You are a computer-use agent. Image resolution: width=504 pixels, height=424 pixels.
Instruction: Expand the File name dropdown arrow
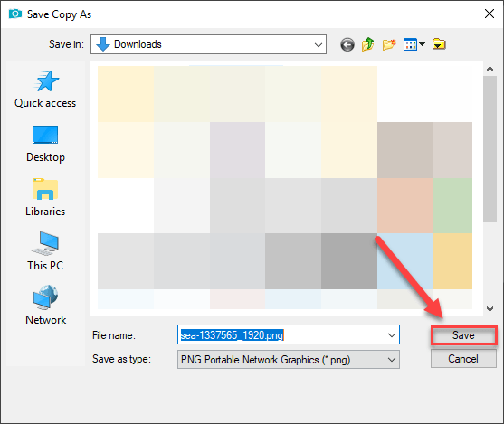[392, 335]
